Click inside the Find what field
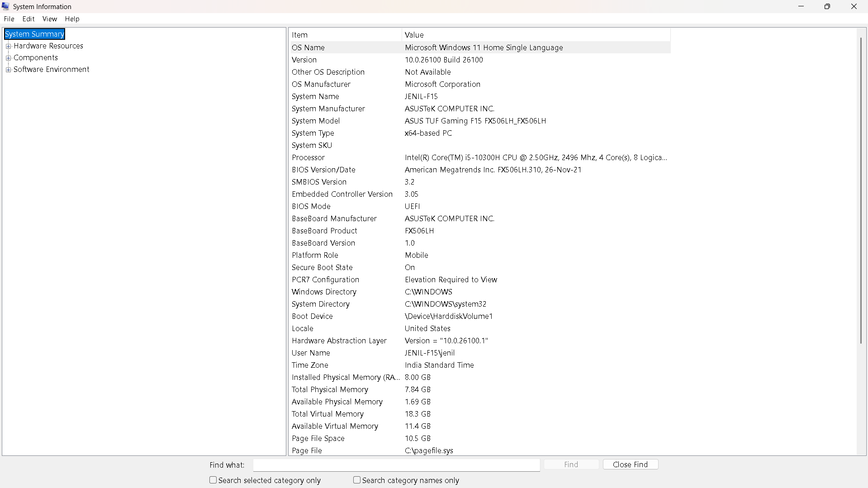This screenshot has width=868, height=488. coord(396,464)
